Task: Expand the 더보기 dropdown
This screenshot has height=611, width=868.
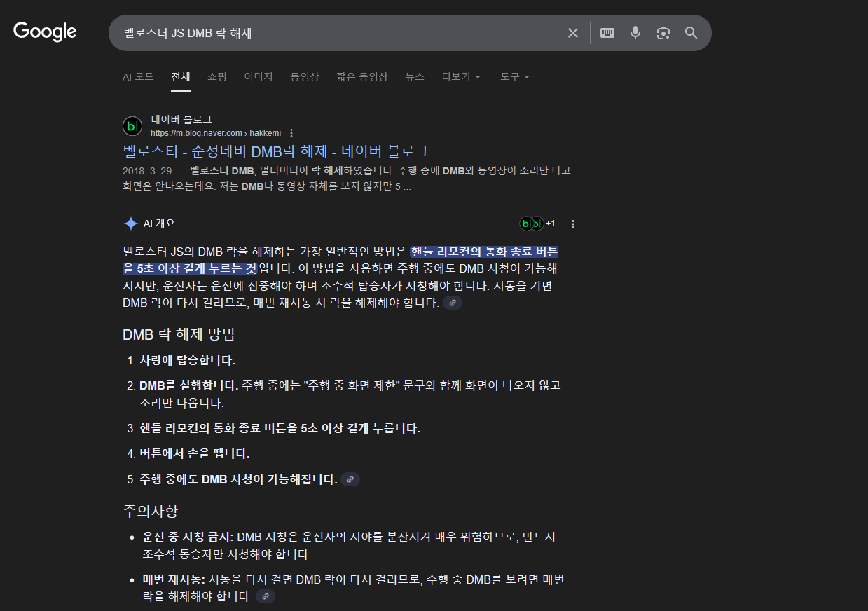Action: 461,76
